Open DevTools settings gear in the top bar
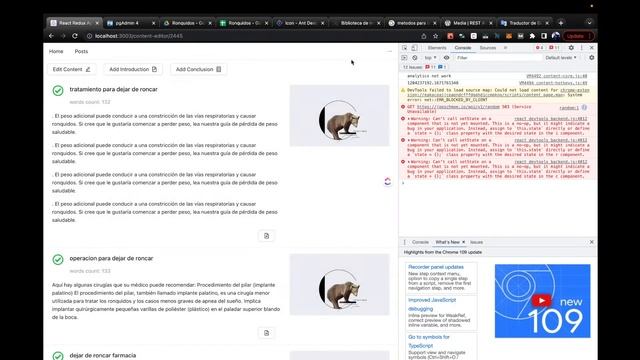The width and height of the screenshot is (640, 360). click(x=571, y=48)
